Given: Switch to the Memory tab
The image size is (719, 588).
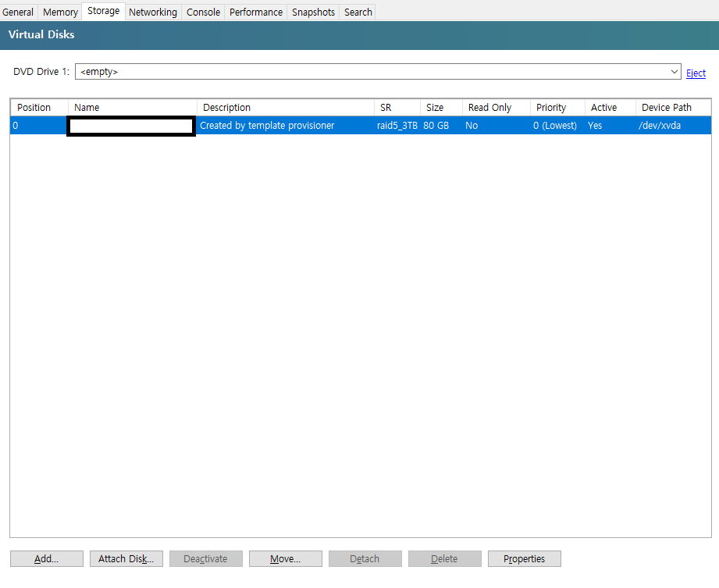Looking at the screenshot, I should 59,12.
